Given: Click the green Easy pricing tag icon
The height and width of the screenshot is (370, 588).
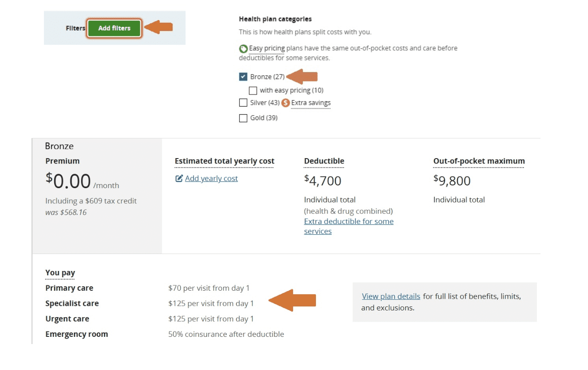Looking at the screenshot, I should tap(243, 49).
